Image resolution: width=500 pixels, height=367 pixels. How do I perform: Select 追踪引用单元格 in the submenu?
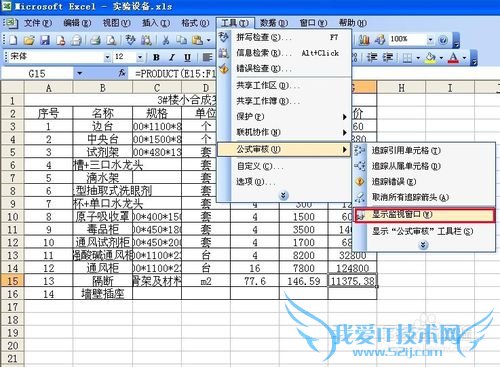pos(424,150)
